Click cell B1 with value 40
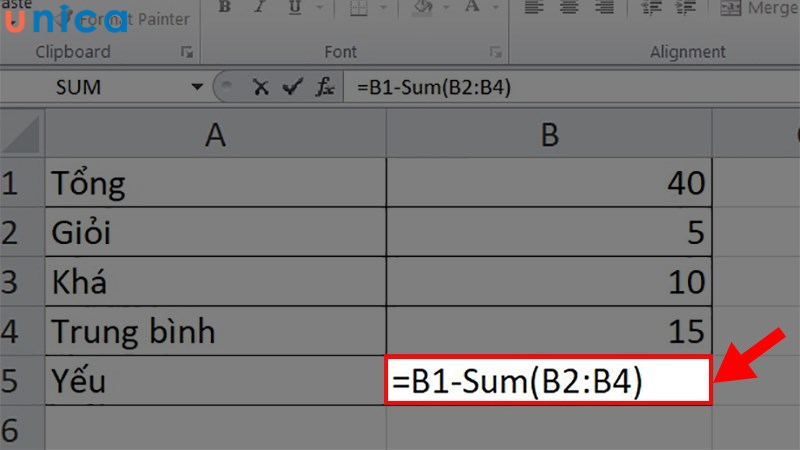The image size is (800, 450). point(549,182)
